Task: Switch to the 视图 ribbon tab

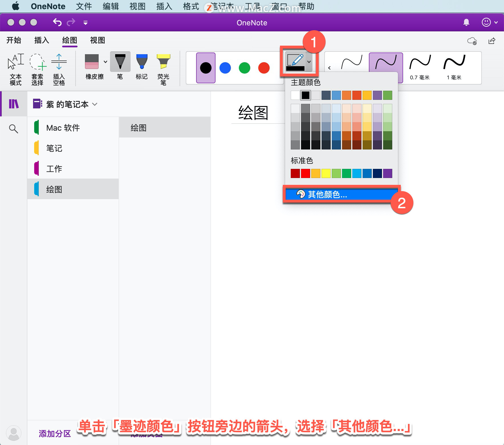Action: coord(98,40)
